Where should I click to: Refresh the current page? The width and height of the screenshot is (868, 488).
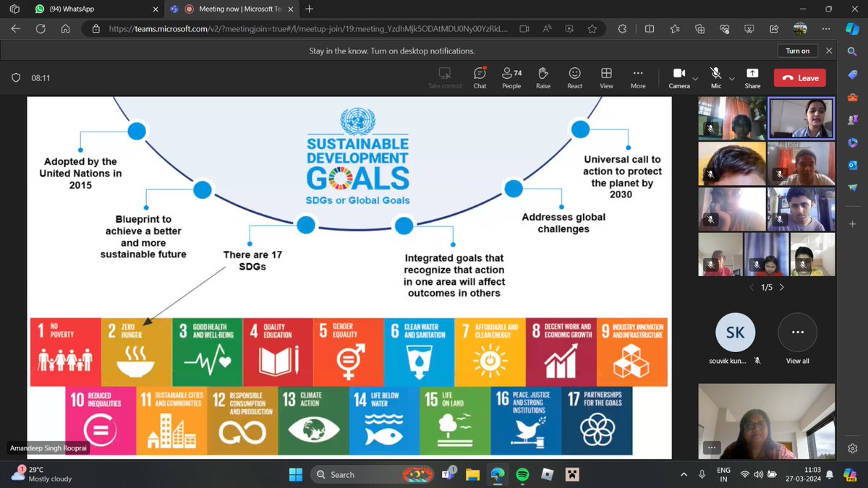[x=41, y=29]
